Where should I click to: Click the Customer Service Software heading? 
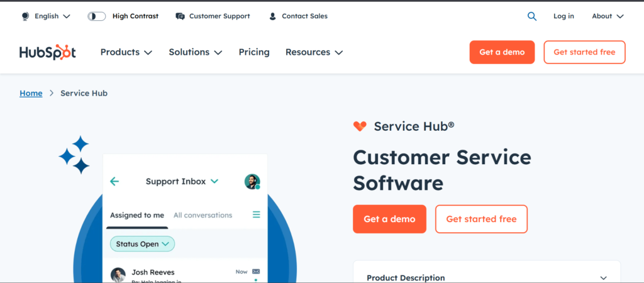(442, 170)
